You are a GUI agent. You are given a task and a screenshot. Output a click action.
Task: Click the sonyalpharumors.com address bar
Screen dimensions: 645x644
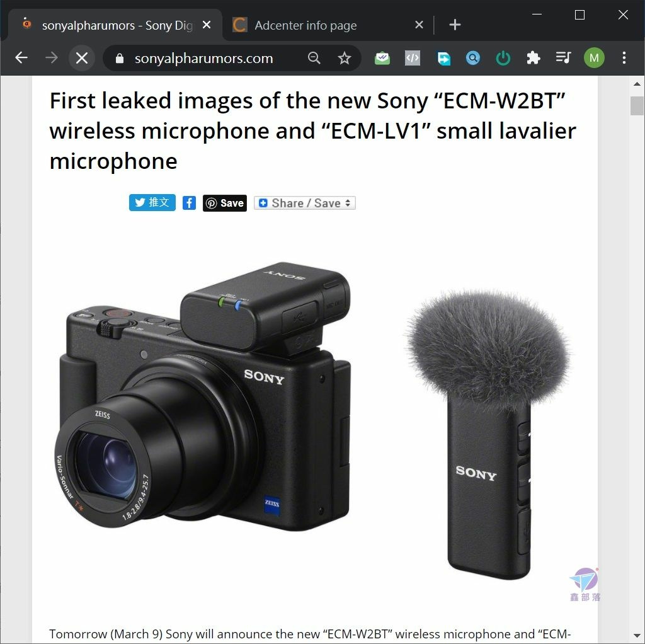(203, 58)
